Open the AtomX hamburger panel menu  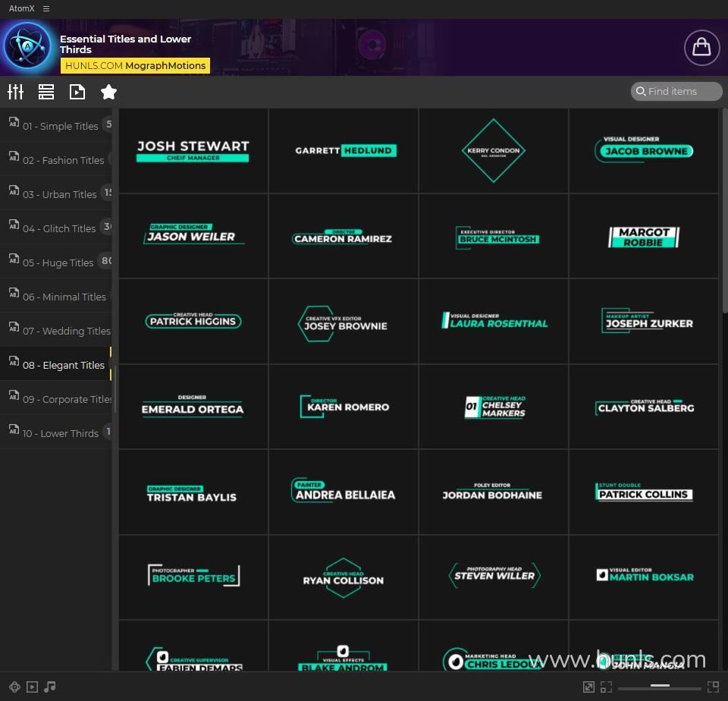[x=46, y=8]
